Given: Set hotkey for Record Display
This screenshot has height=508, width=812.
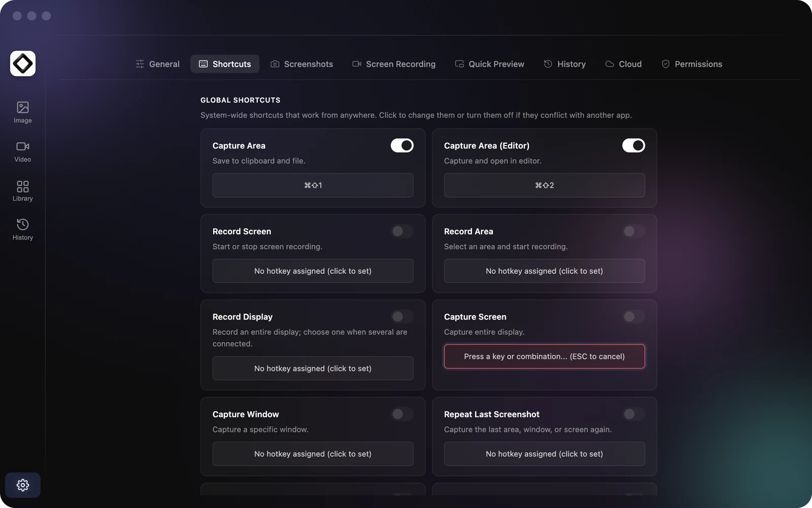Looking at the screenshot, I should click(x=313, y=368).
